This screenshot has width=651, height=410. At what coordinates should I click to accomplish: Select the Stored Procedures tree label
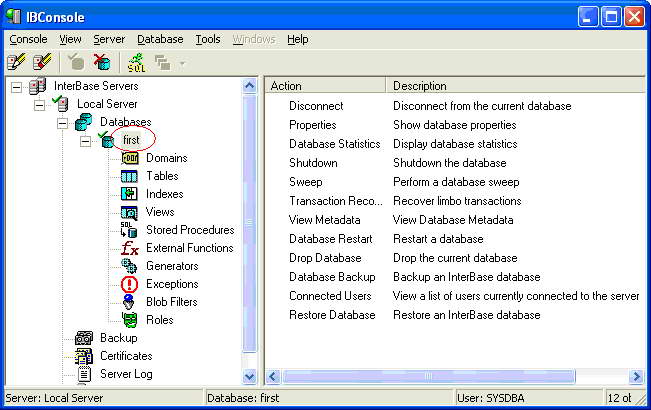click(x=190, y=230)
